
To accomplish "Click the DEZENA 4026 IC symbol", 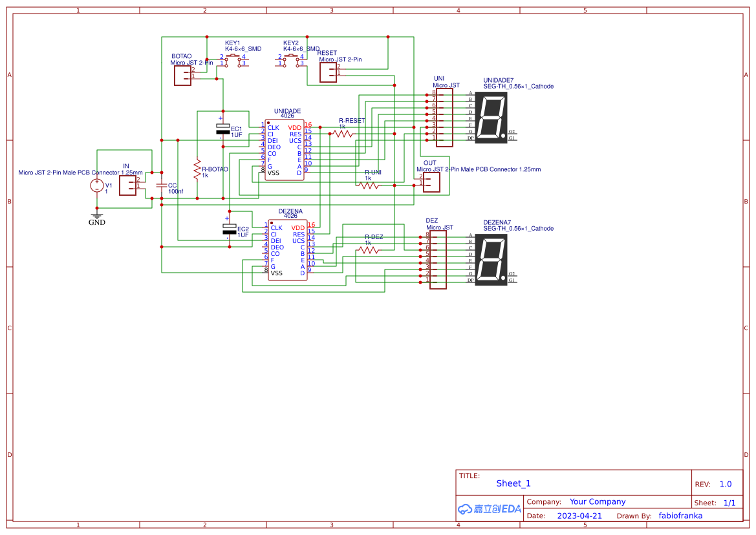I will point(288,249).
